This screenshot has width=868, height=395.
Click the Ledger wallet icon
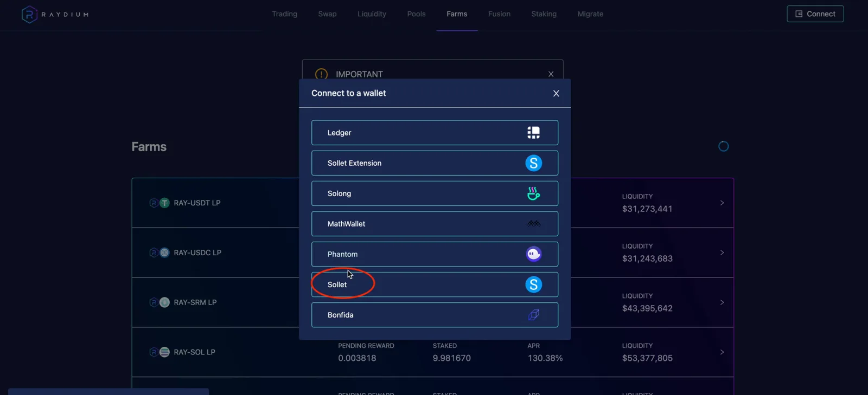click(x=533, y=133)
